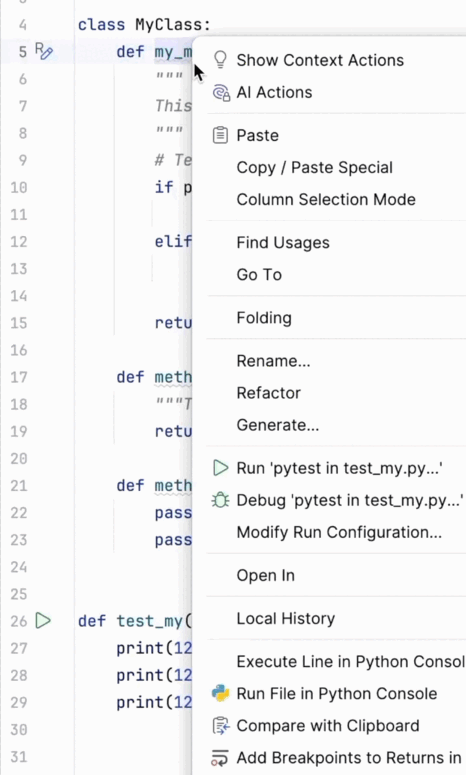Click line number 12 in the gutter
Viewport: 466px width, 775px height.
19,242
